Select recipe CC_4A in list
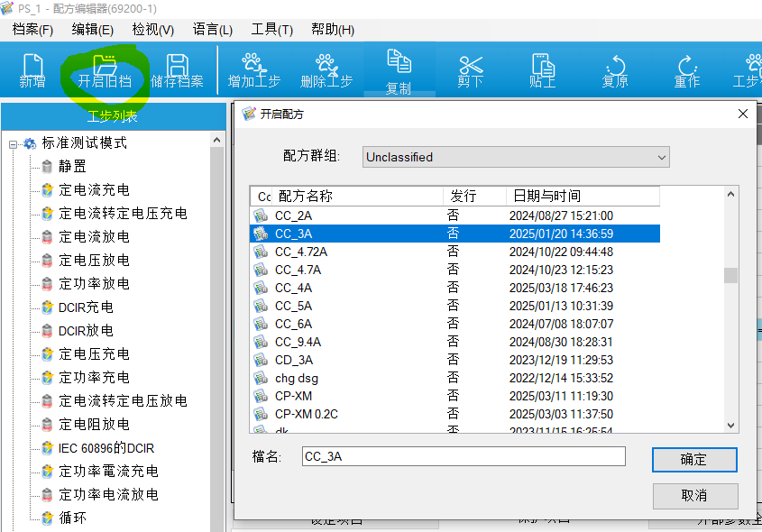 pyautogui.click(x=454, y=288)
